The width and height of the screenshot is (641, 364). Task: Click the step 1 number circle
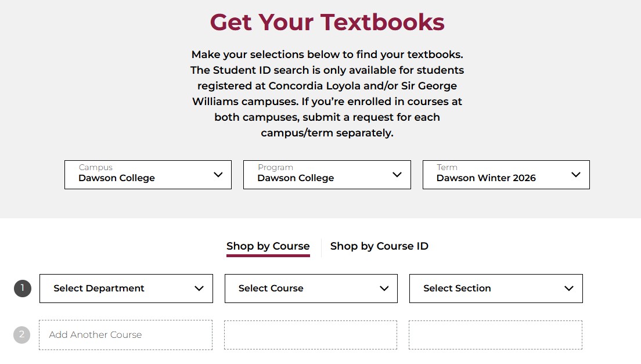pos(22,289)
